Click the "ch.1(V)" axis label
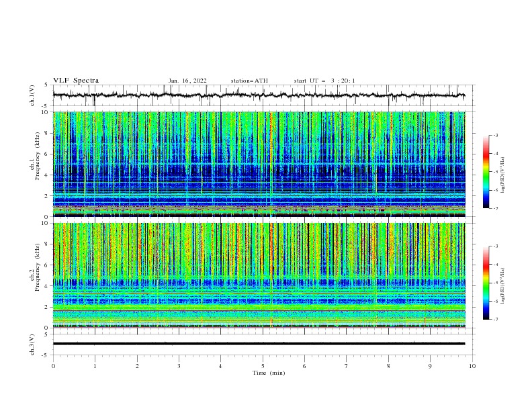This screenshot has width=532, height=411. (32, 95)
